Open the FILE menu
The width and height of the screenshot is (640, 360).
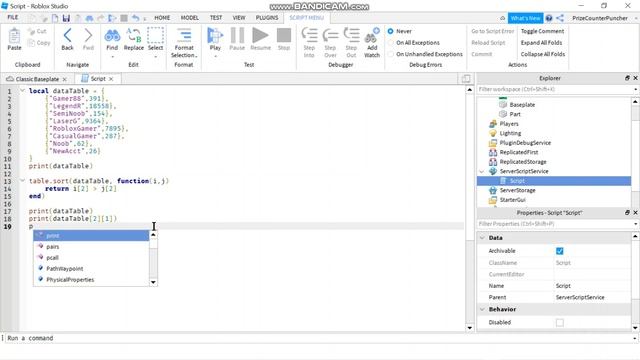(13, 18)
